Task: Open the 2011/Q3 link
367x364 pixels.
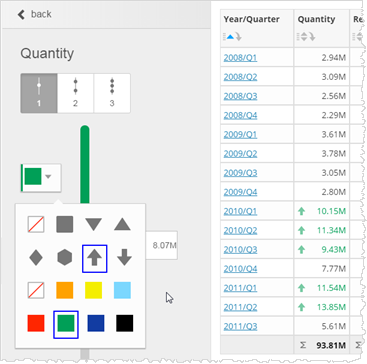Action: point(240,326)
